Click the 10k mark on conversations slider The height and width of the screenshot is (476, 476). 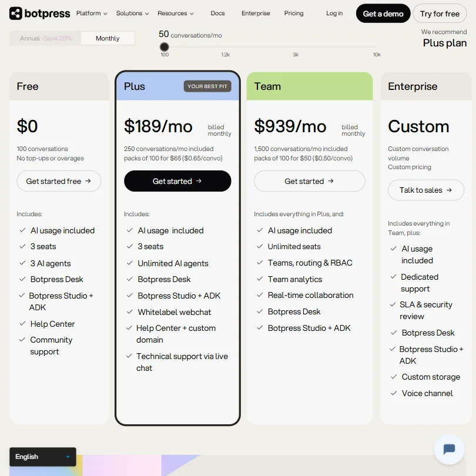[x=377, y=55]
